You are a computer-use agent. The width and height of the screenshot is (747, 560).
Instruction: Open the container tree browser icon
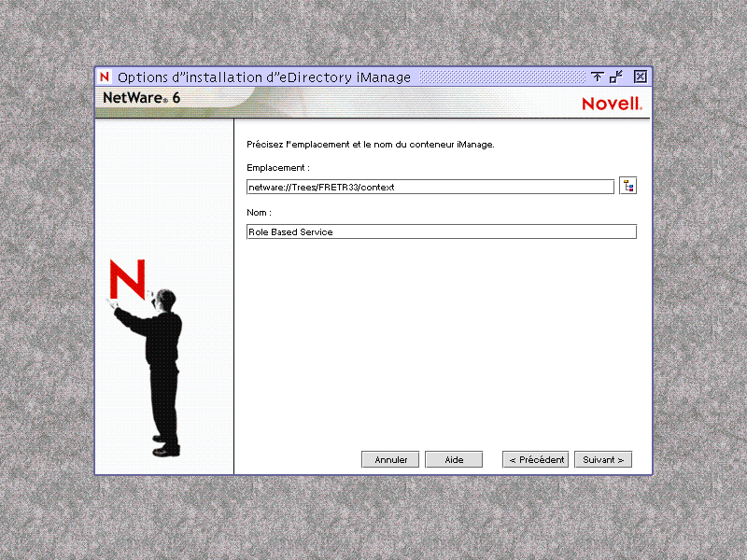(627, 185)
